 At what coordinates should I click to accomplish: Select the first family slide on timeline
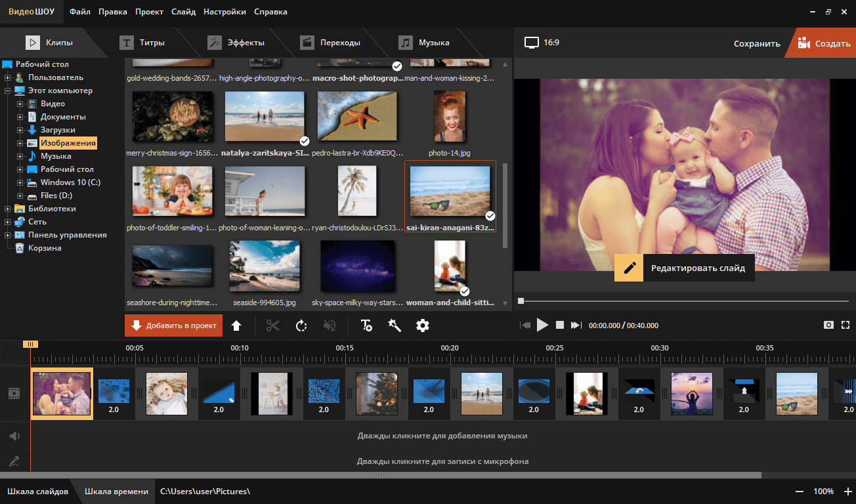point(62,393)
